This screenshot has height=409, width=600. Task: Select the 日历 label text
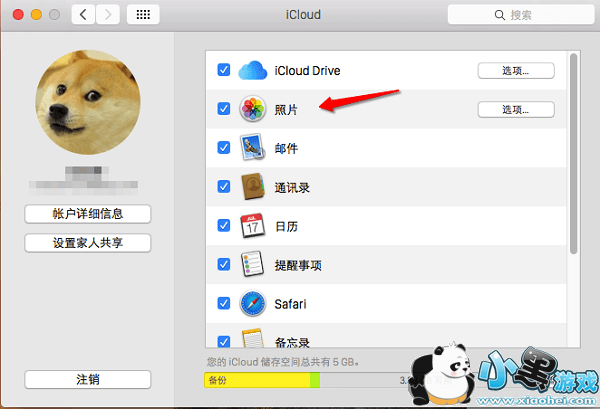click(286, 226)
